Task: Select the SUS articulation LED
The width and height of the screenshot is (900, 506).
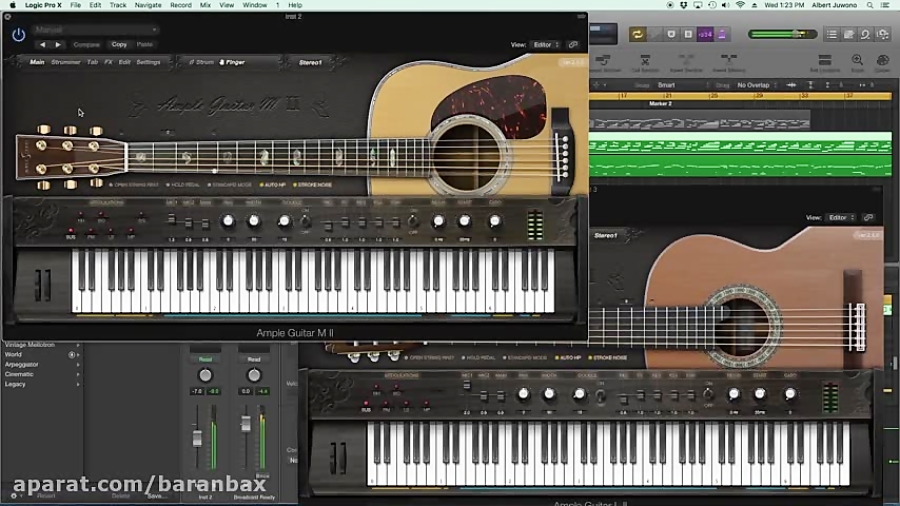Action: tap(71, 231)
